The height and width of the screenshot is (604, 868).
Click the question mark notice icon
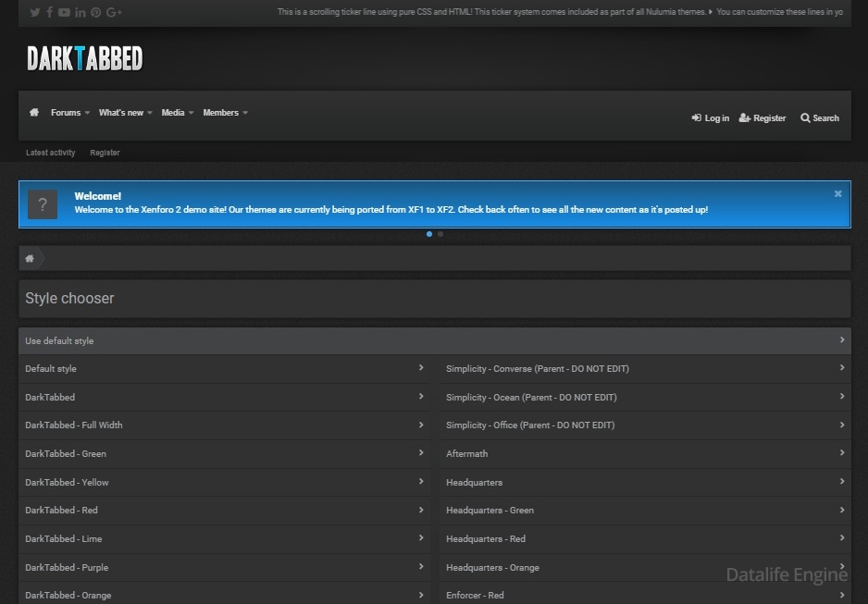[x=43, y=204]
